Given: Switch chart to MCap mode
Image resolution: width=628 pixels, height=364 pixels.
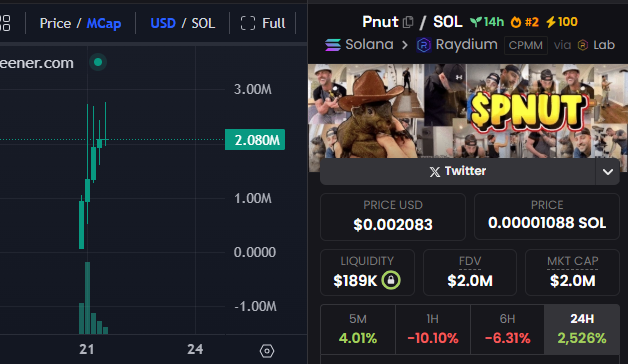Looking at the screenshot, I should 104,23.
